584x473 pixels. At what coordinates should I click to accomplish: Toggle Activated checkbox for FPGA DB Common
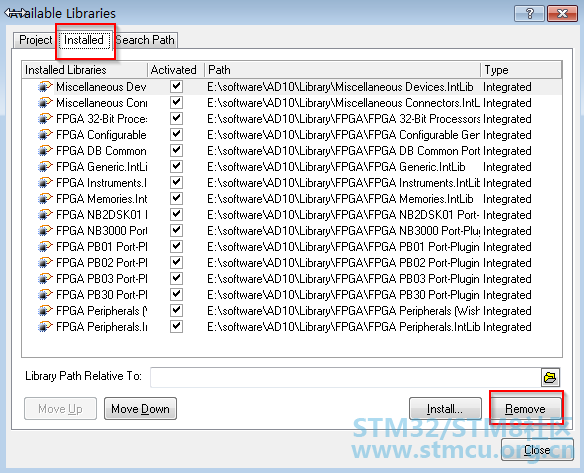coord(176,150)
